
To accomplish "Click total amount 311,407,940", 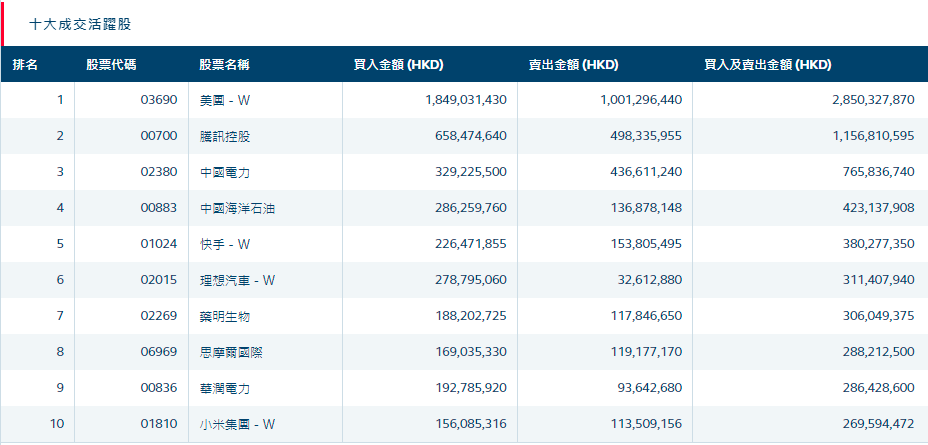I will (x=879, y=280).
